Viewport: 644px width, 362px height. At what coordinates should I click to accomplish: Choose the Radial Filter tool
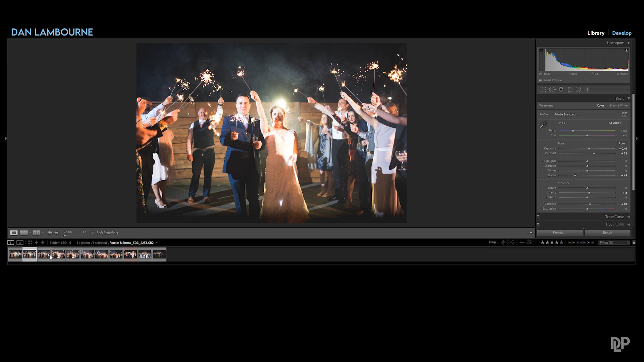(578, 89)
